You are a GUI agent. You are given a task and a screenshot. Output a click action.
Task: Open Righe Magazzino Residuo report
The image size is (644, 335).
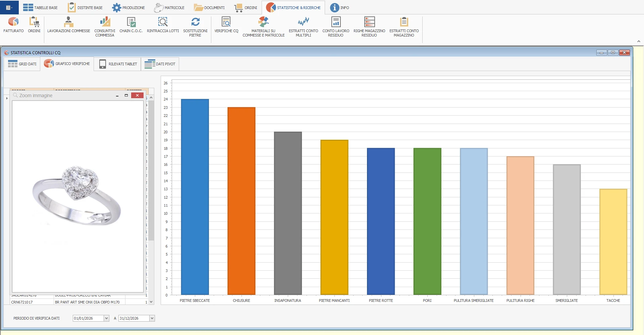click(369, 27)
